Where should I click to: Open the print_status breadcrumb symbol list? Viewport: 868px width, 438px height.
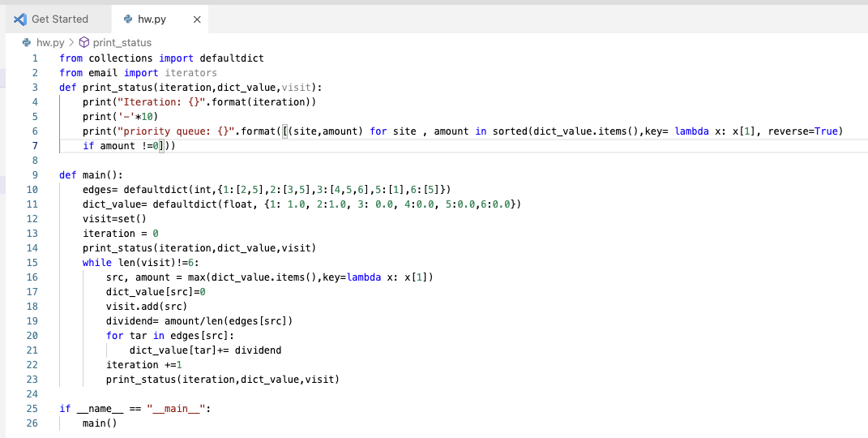tap(122, 42)
